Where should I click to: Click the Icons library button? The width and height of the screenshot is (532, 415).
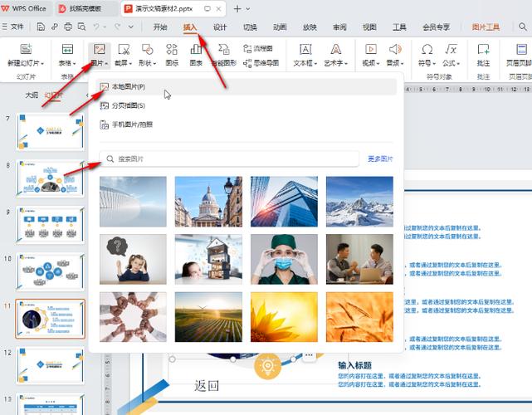pos(172,50)
